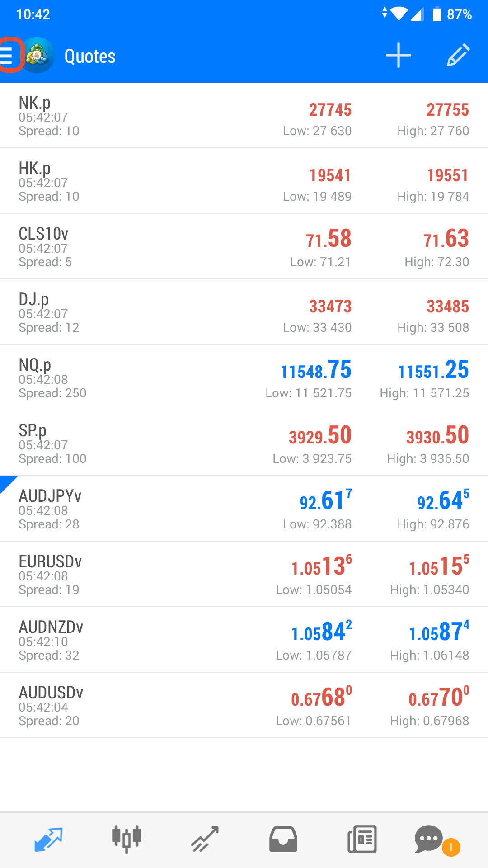The height and width of the screenshot is (868, 488).
Task: Select the Quotes tab arrows icon
Action: [x=48, y=840]
